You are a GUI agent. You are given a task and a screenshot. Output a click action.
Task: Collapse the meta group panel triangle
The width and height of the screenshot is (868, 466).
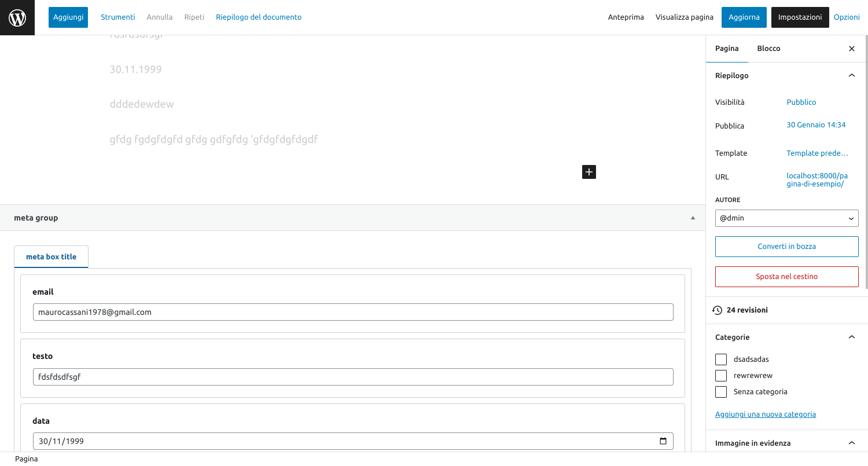[693, 218]
